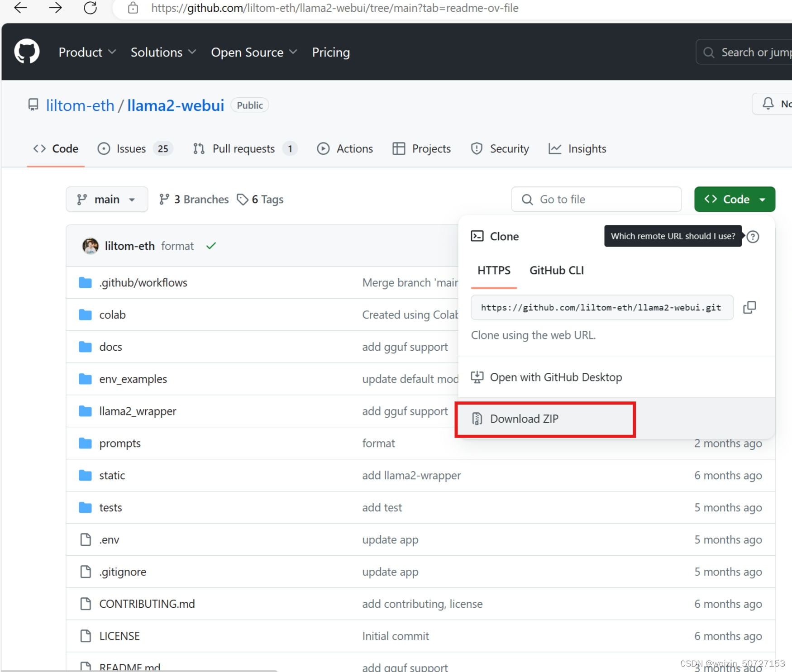Open the 'add llama2-wrapper' commit message
The image size is (792, 672).
pyautogui.click(x=411, y=475)
